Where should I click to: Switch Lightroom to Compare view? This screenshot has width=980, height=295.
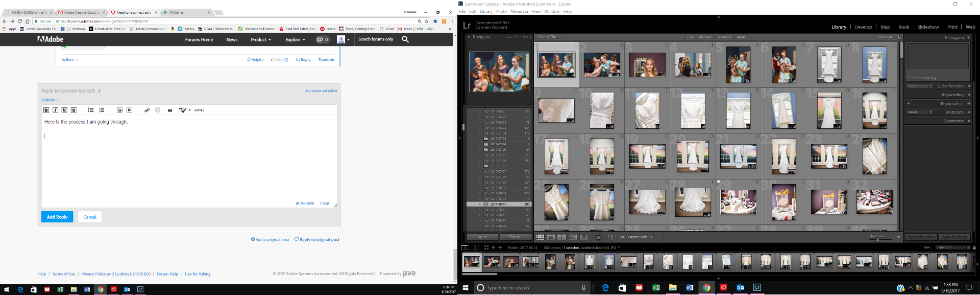(561, 237)
